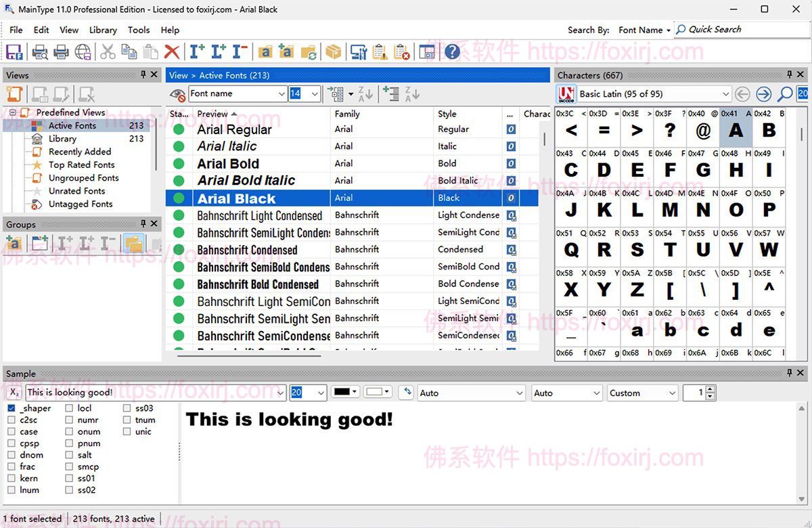Viewport: 812px width, 528px height.
Task: Open the Basic Latin block dropdown
Action: pyautogui.click(x=725, y=94)
